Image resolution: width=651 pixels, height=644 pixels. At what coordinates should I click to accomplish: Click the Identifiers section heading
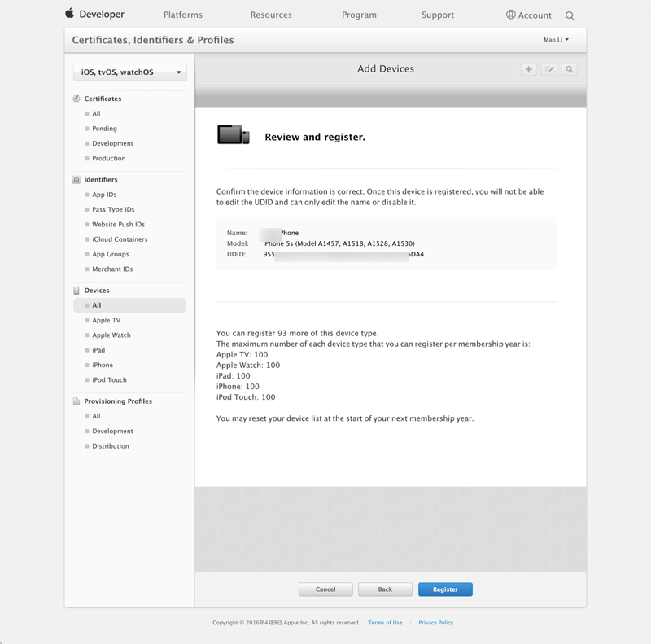101,179
